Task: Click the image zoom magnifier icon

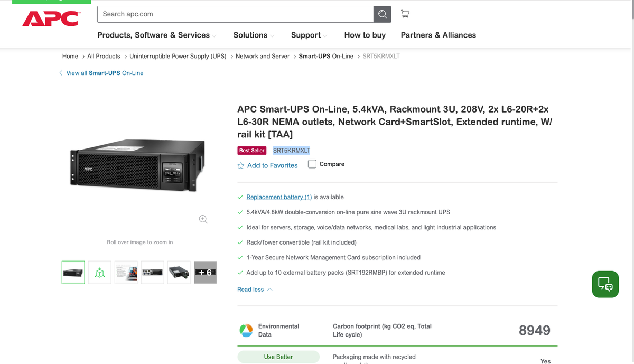Action: [203, 219]
